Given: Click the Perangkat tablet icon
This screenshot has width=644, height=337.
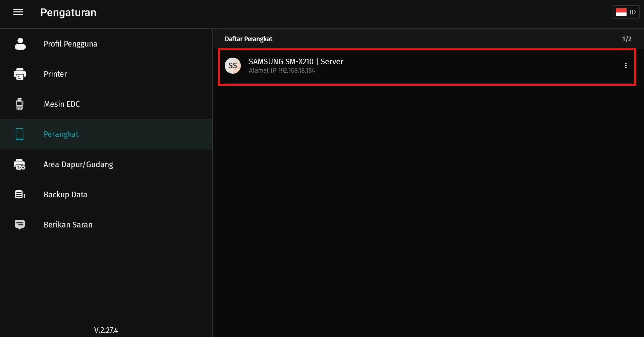Looking at the screenshot, I should (20, 134).
